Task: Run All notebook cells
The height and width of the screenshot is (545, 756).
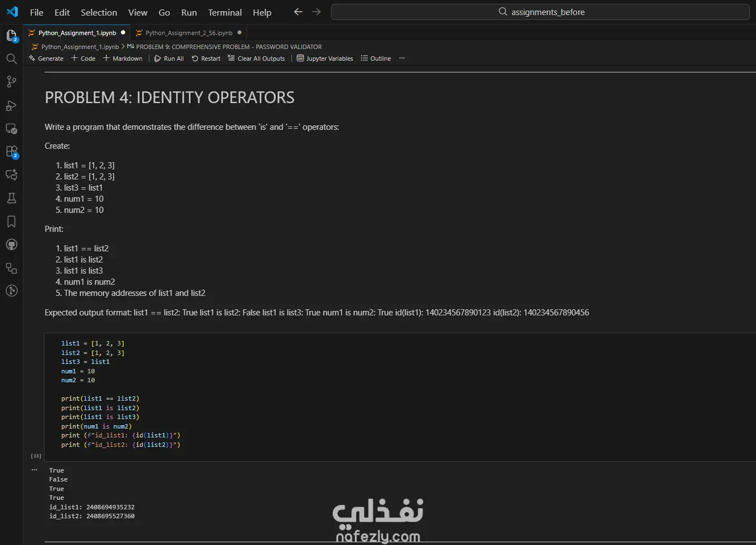Action: [169, 59]
